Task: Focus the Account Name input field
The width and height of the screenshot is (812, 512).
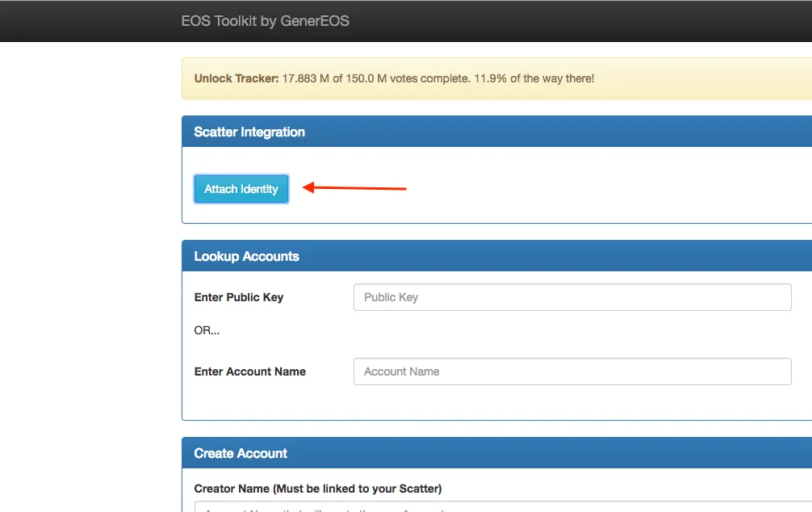Action: point(572,371)
